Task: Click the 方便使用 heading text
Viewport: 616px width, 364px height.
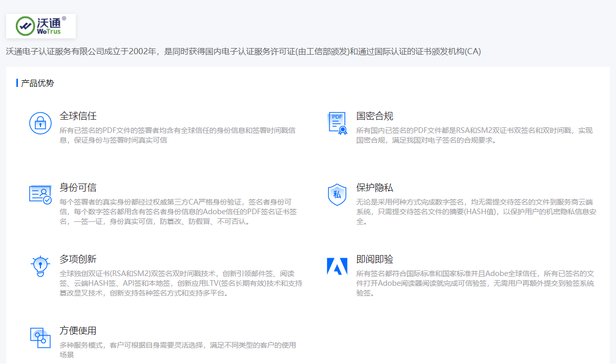Action: tap(78, 331)
